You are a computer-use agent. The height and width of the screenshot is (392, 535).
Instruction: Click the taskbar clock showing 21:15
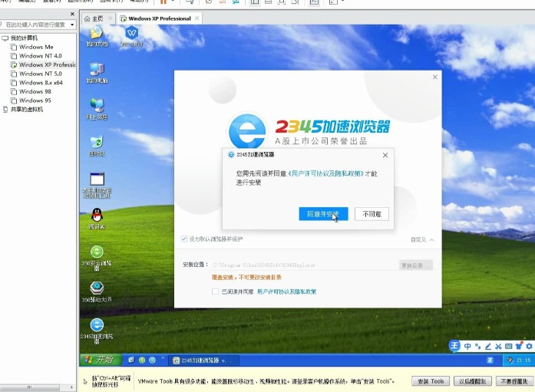point(523,361)
